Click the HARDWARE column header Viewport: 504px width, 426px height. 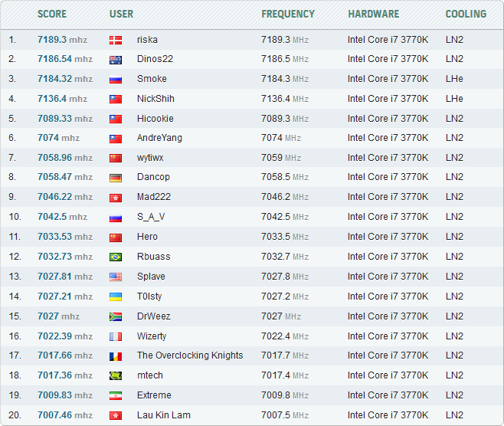373,14
